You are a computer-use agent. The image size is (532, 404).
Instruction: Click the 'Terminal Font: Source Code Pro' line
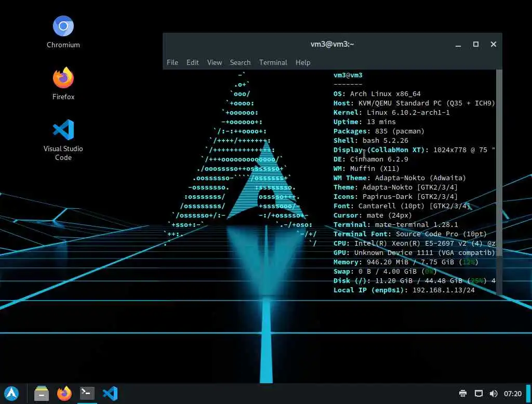[410, 234]
